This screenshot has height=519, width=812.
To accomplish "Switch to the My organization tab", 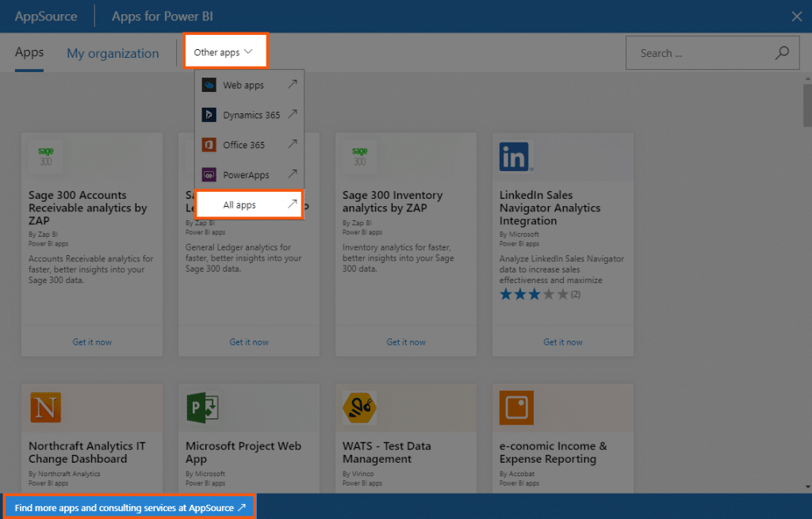I will tap(113, 53).
